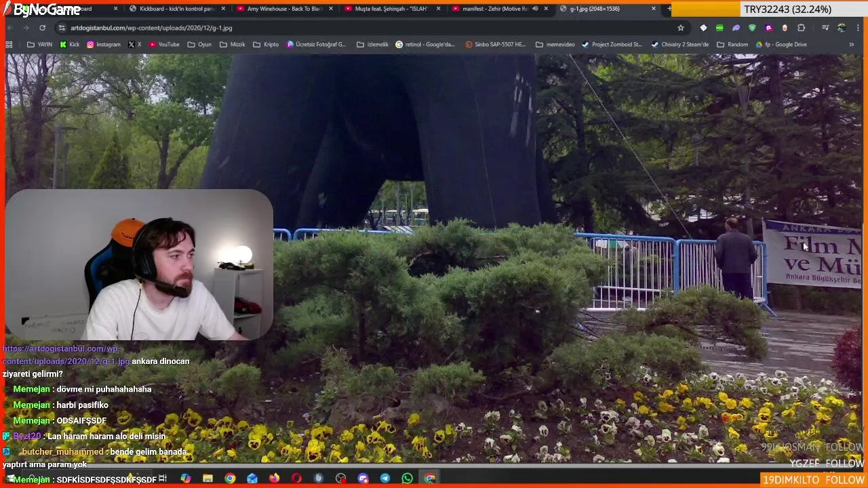Close the Amy Winehouse tab

pos(331,9)
